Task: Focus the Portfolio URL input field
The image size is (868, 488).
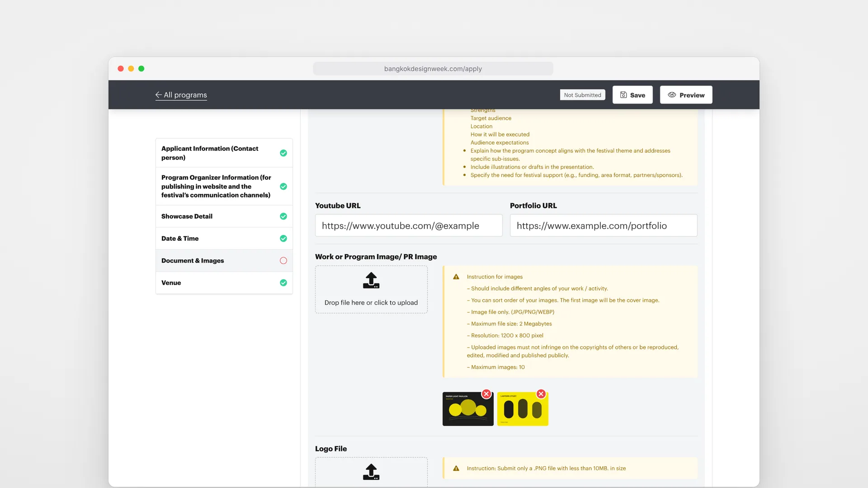Action: tap(604, 225)
